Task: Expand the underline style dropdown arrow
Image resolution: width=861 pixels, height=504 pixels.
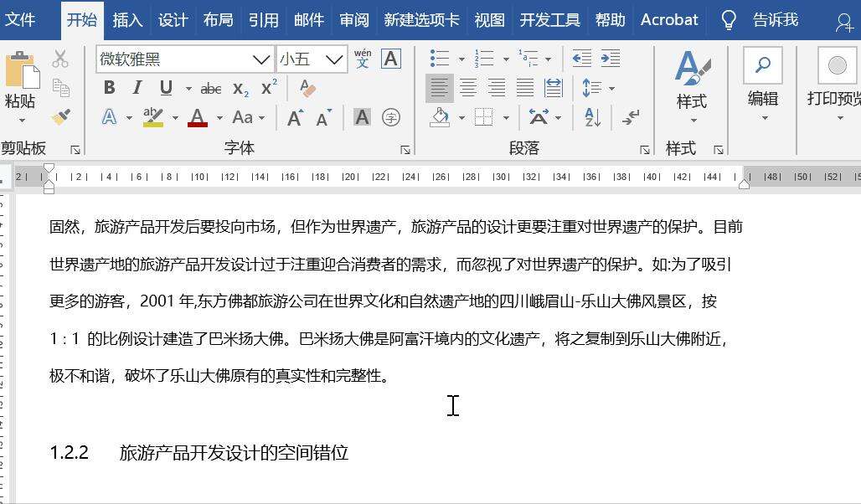Action: tap(188, 89)
